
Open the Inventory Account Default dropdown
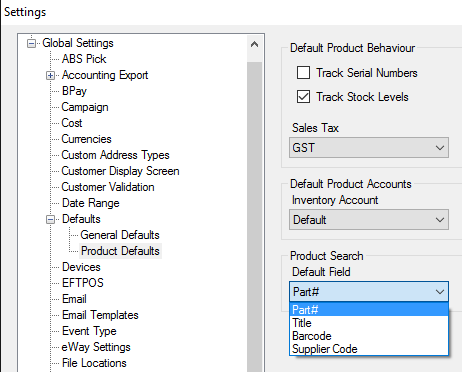369,220
